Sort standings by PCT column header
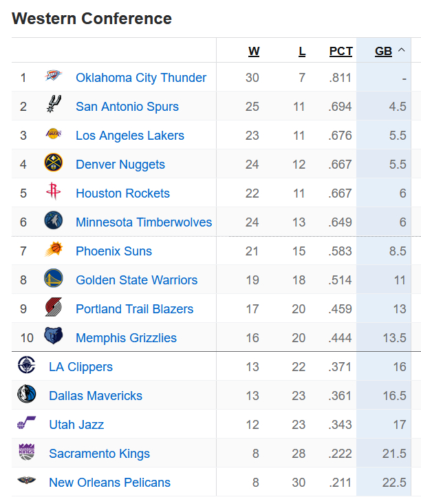This screenshot has height=504, width=421. pyautogui.click(x=341, y=51)
